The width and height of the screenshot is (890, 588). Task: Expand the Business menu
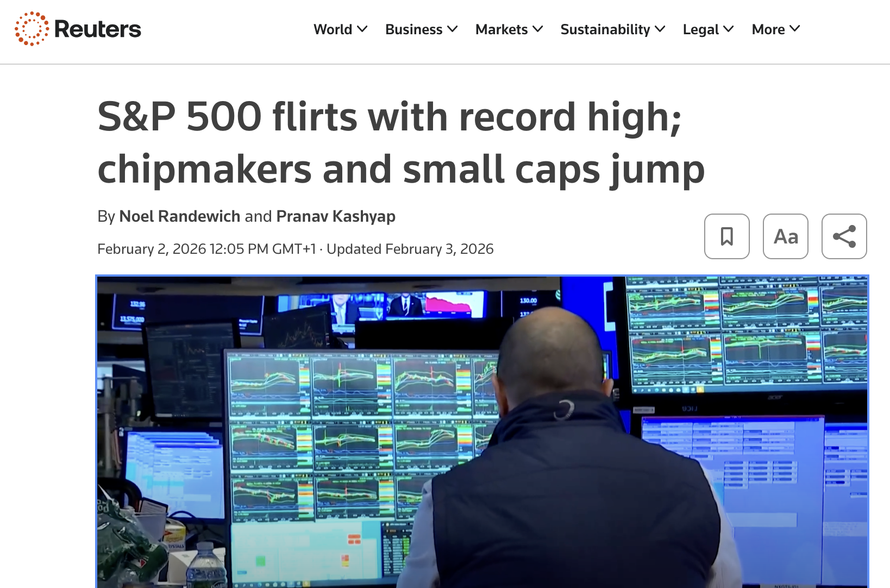pyautogui.click(x=422, y=29)
